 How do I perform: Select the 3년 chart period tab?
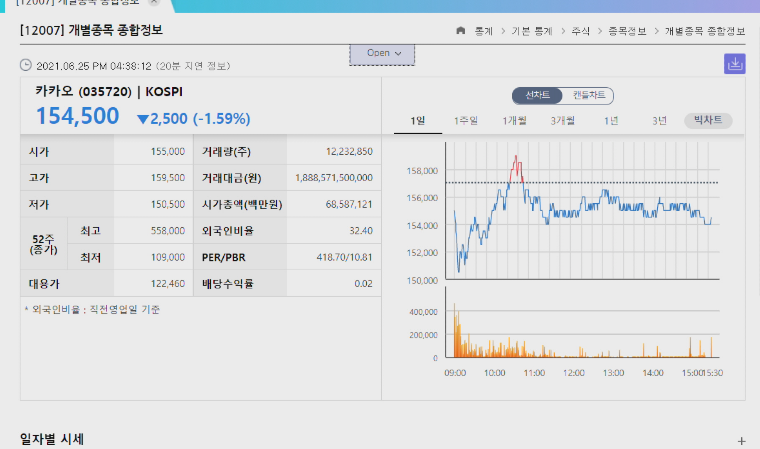click(659, 121)
